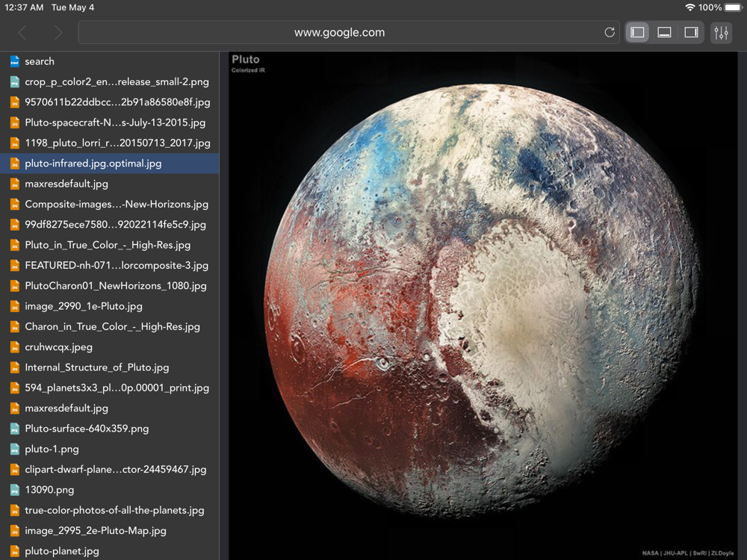Viewport: 747px width, 560px height.
Task: Toggle the bottom panel view
Action: tap(664, 33)
